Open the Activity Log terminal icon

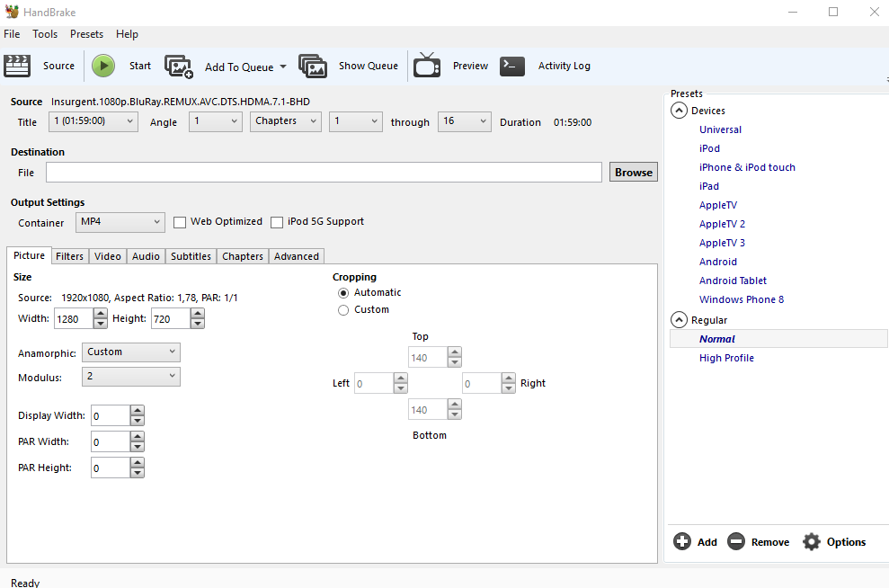pyautogui.click(x=512, y=66)
